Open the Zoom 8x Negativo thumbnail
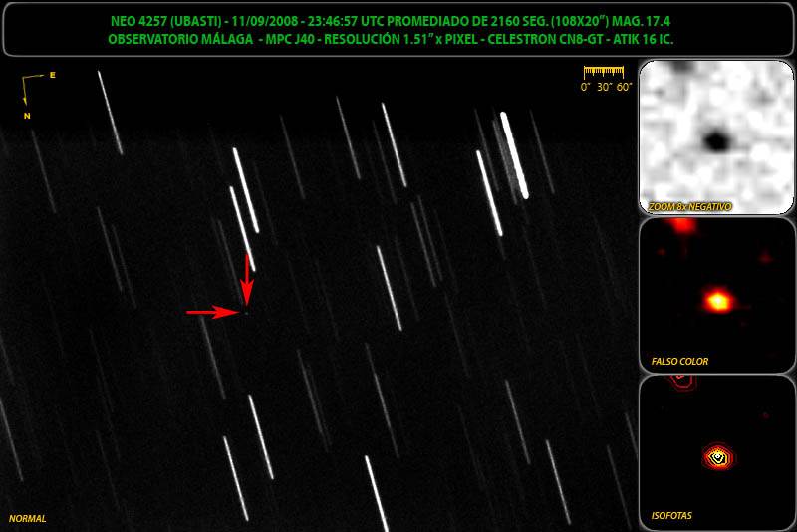This screenshot has width=797, height=532. [716, 137]
